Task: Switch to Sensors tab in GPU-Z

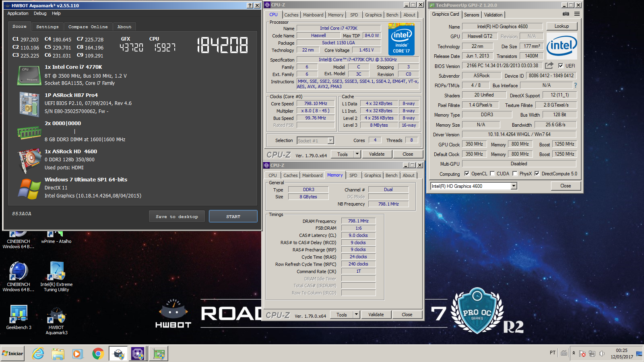Action: [471, 15]
